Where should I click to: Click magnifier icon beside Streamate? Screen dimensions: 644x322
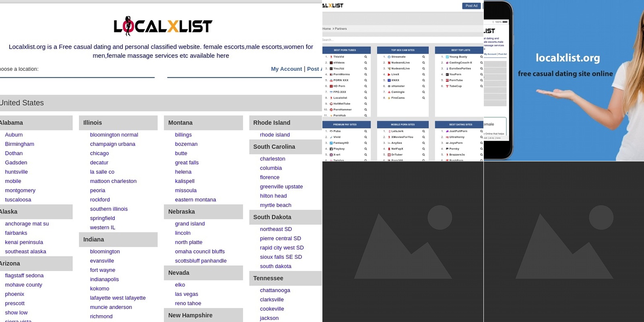tap(423, 57)
